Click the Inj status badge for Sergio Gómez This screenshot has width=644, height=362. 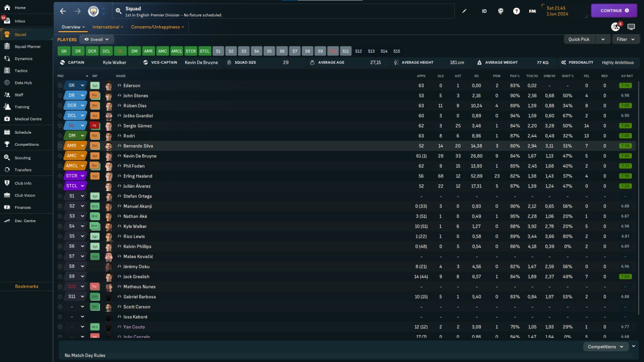[x=95, y=126]
